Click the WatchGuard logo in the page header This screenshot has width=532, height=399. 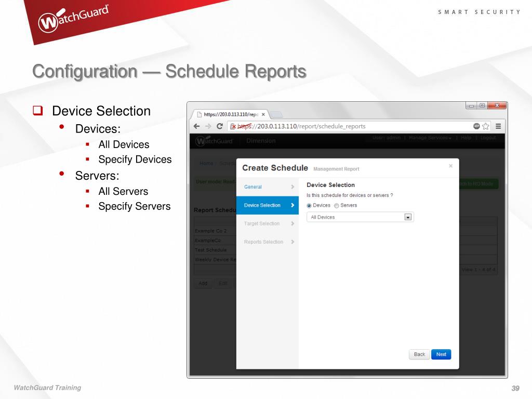point(214,141)
